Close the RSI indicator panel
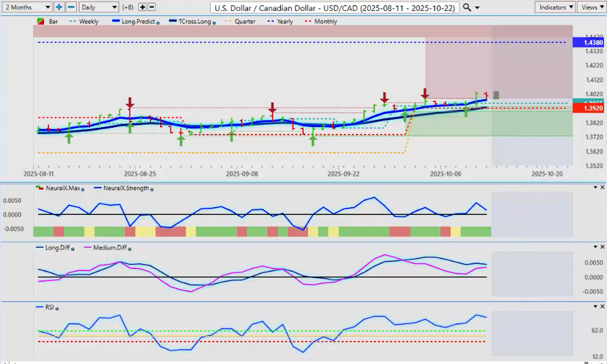Image resolution: width=607 pixels, height=364 pixels. pos(603,306)
